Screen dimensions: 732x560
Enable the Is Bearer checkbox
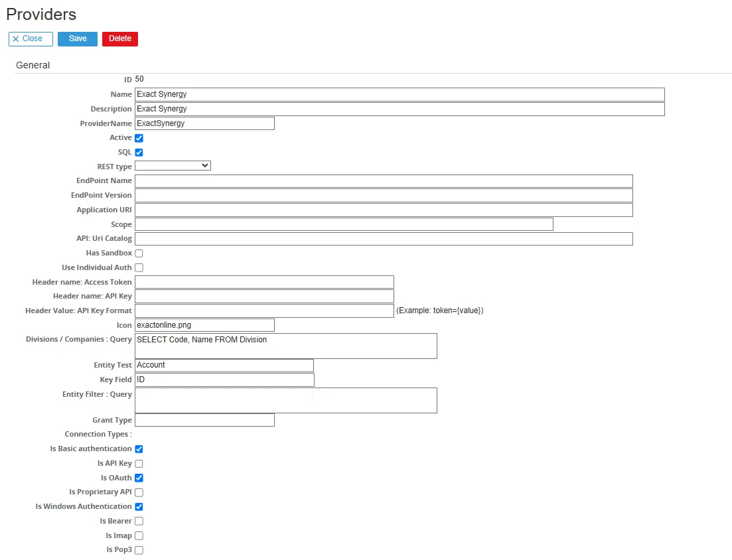coord(139,522)
